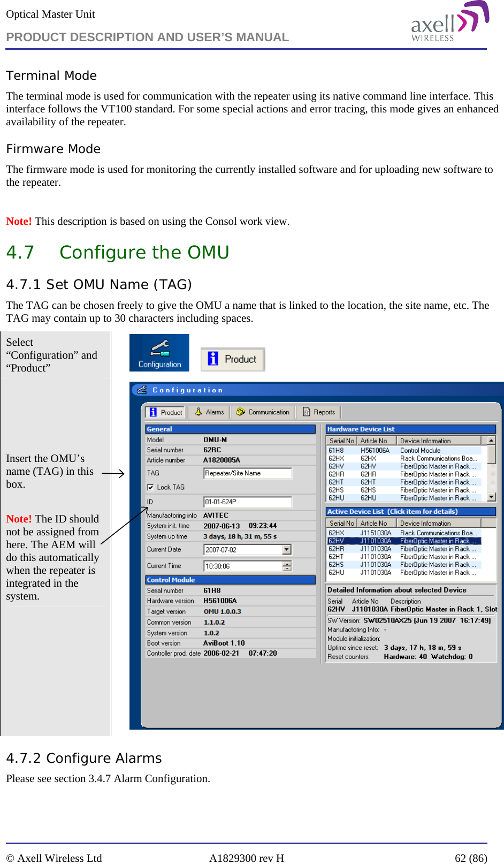Click the large Configuration wrench icon
504x864 pixels.
tap(159, 353)
